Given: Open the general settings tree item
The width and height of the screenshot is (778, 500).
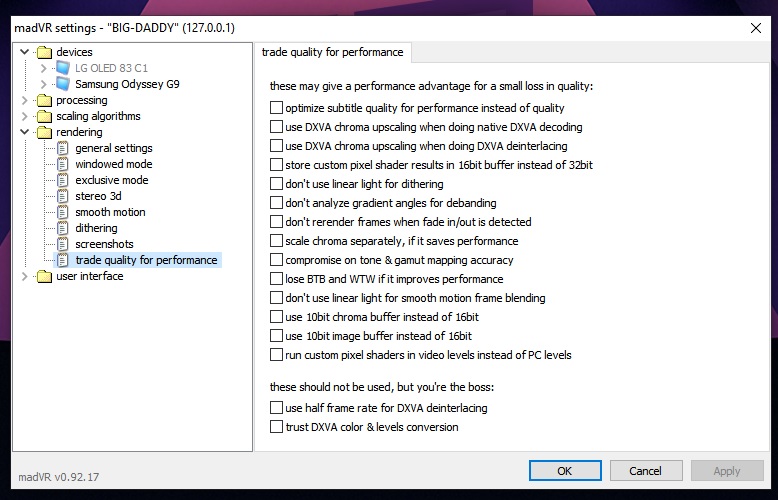Looking at the screenshot, I should (x=114, y=148).
